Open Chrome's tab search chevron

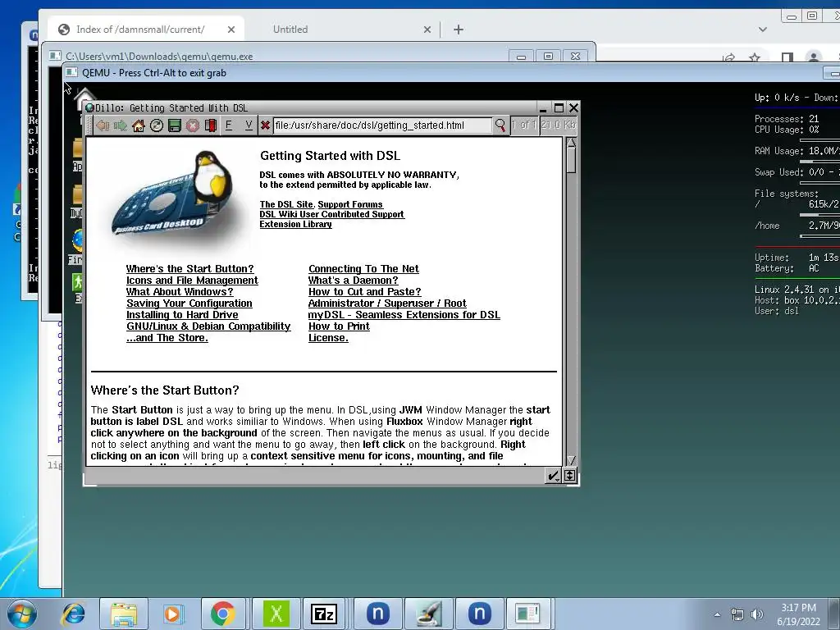(763, 30)
